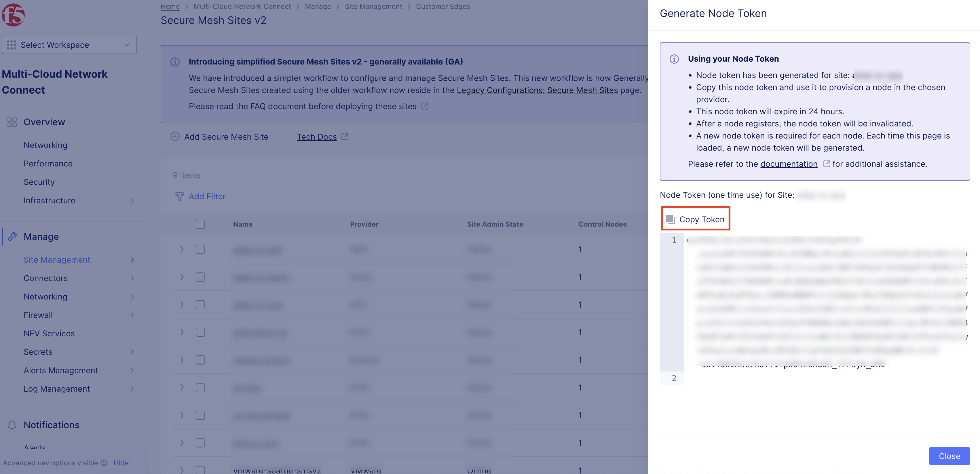Image resolution: width=980 pixels, height=474 pixels.
Task: Click Add Filter
Action: click(x=207, y=196)
